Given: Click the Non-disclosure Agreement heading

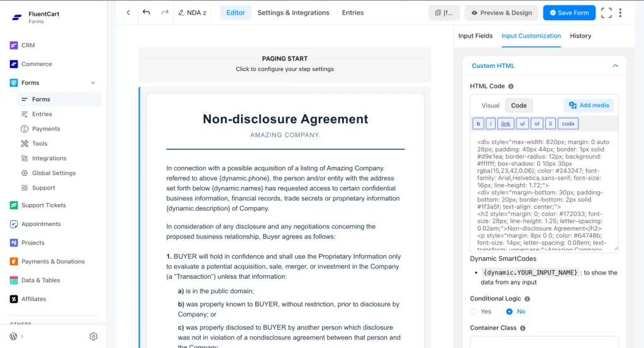Looking at the screenshot, I should [x=286, y=119].
